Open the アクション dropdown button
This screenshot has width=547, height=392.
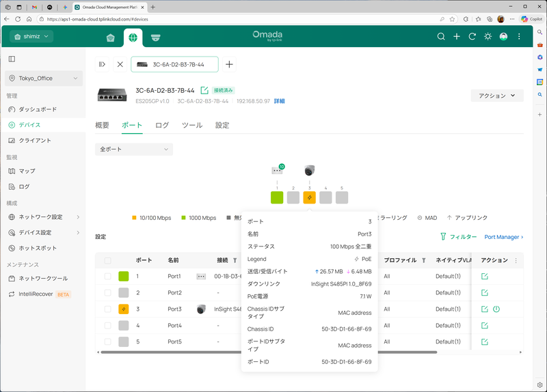pos(497,96)
